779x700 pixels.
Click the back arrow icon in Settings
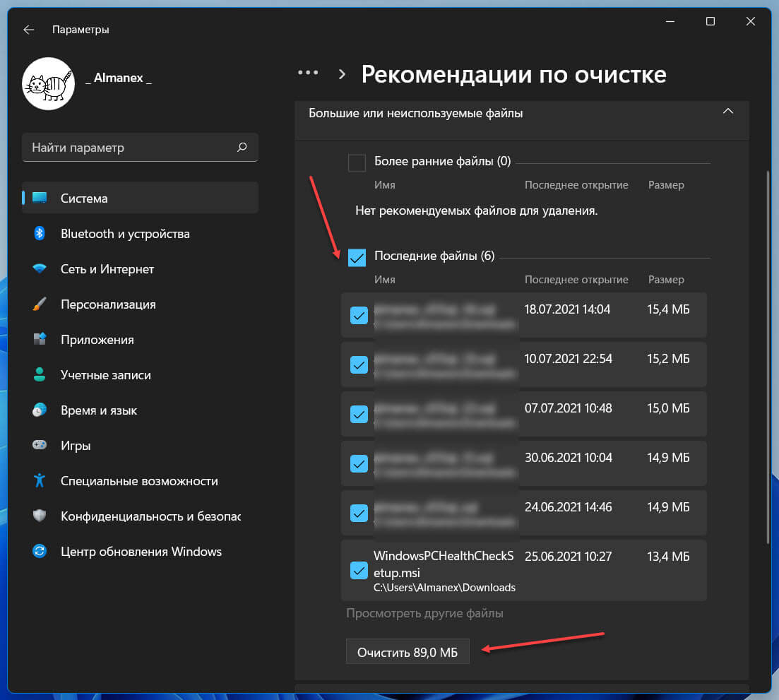(28, 30)
